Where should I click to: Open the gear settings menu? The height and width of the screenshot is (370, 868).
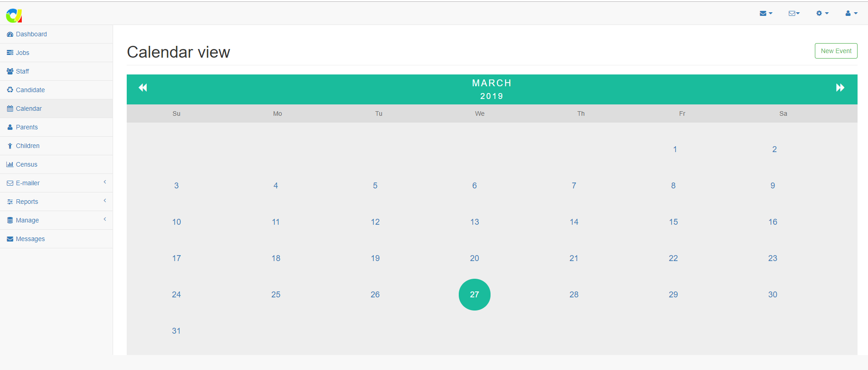tap(822, 14)
